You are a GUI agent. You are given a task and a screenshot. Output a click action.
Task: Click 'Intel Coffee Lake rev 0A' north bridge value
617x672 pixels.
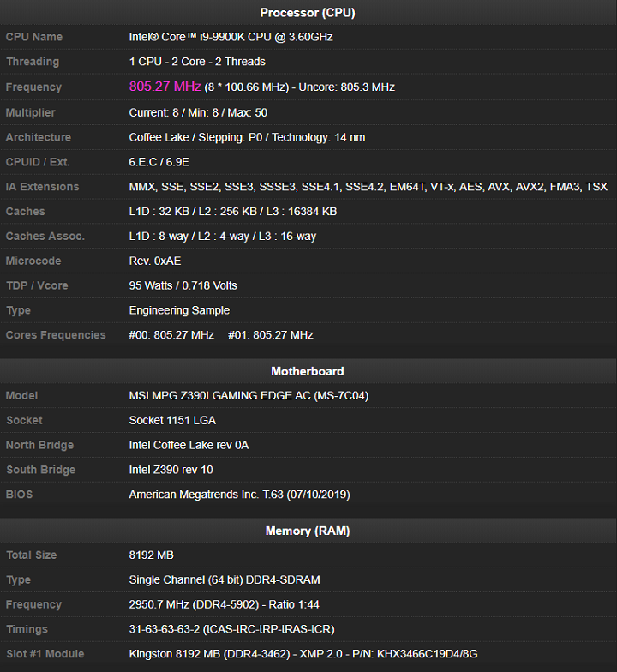pyautogui.click(x=189, y=446)
